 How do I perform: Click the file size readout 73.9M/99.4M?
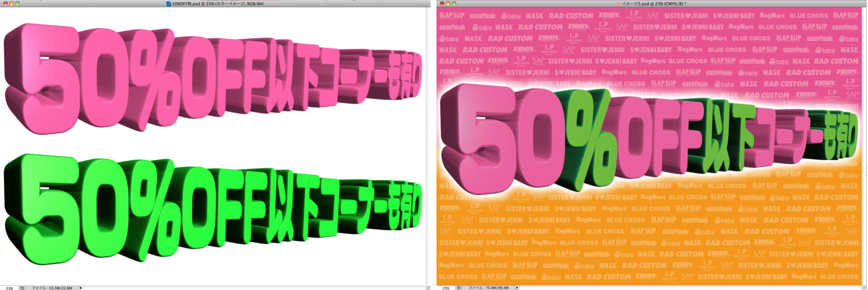pyautogui.click(x=497, y=288)
